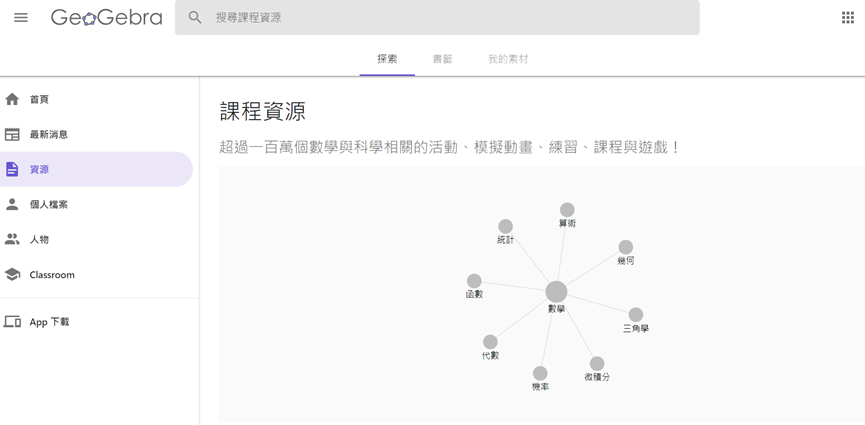Click the 課程資源 heading
The width and height of the screenshot is (865, 425).
tap(263, 111)
